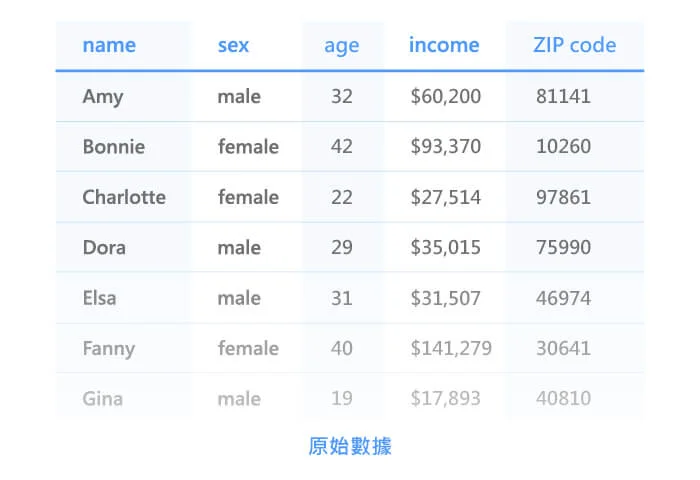This screenshot has height=480, width=700.
Task: Select the ZIP code column header
Action: tap(575, 45)
